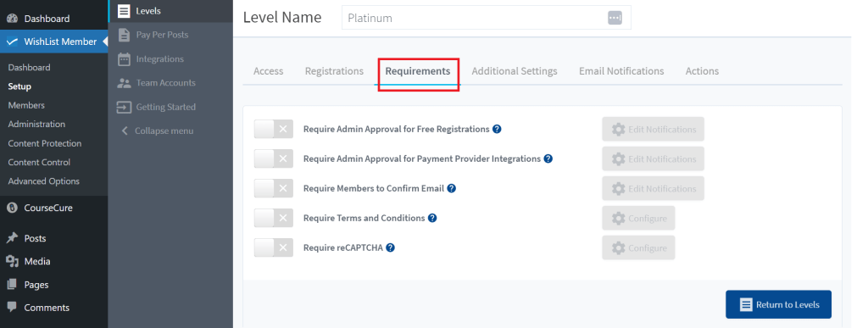This screenshot has width=868, height=328.
Task: Collapse the sidebar menu with the chevron
Action: pos(125,131)
